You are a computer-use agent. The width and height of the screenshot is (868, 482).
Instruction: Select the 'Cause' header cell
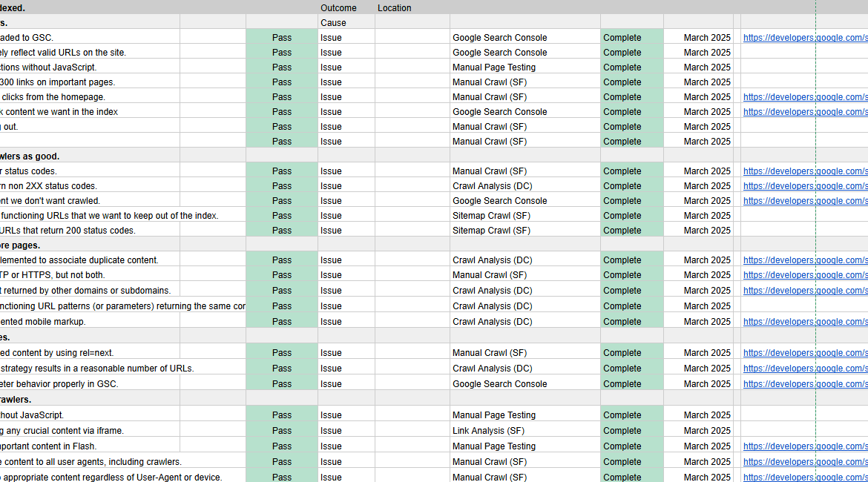click(346, 23)
